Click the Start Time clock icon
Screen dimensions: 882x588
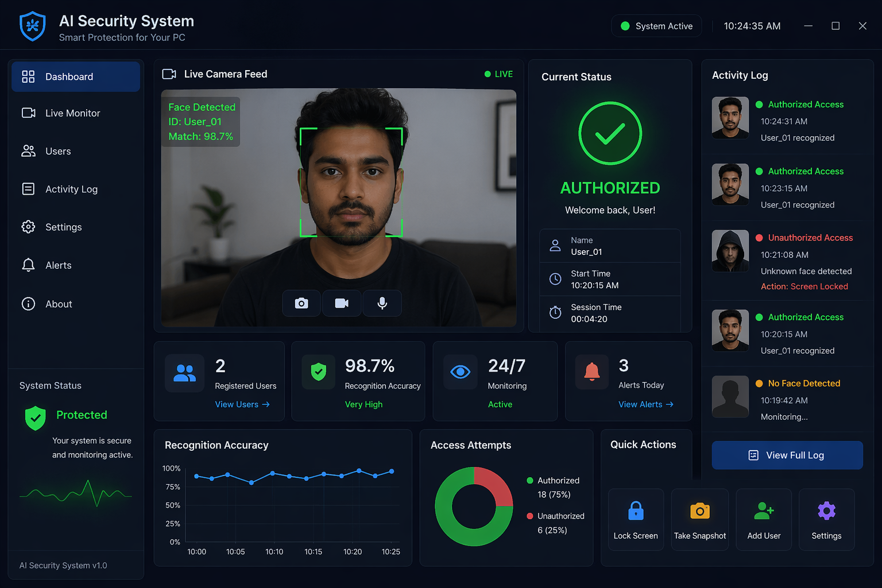(x=555, y=279)
